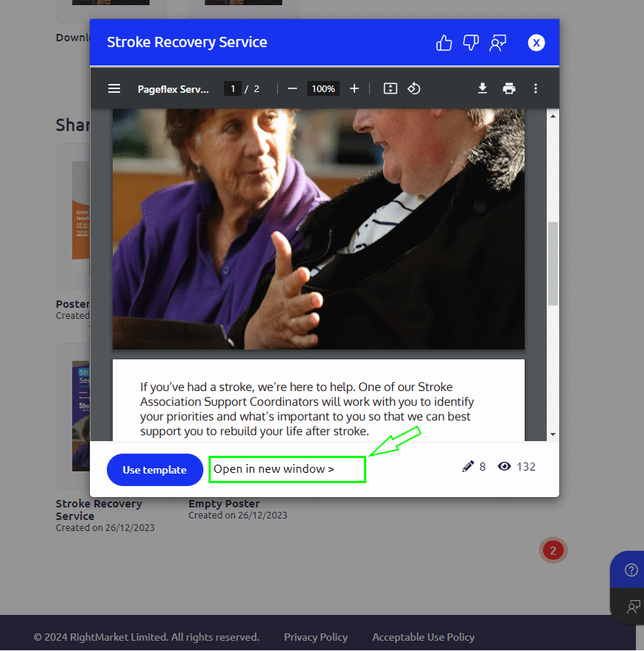Open PDF viewer more actions menu
Screen dimensions: 644x651
pos(536,88)
